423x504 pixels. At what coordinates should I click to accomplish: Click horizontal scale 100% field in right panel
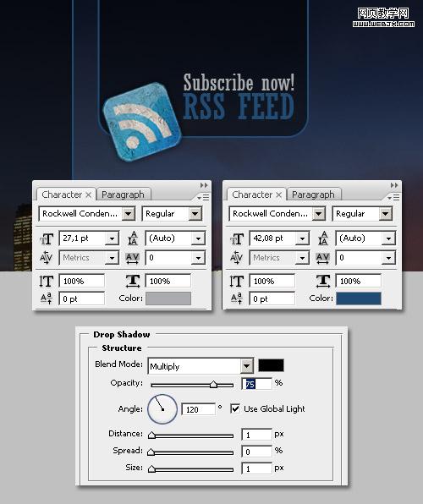[x=359, y=281]
